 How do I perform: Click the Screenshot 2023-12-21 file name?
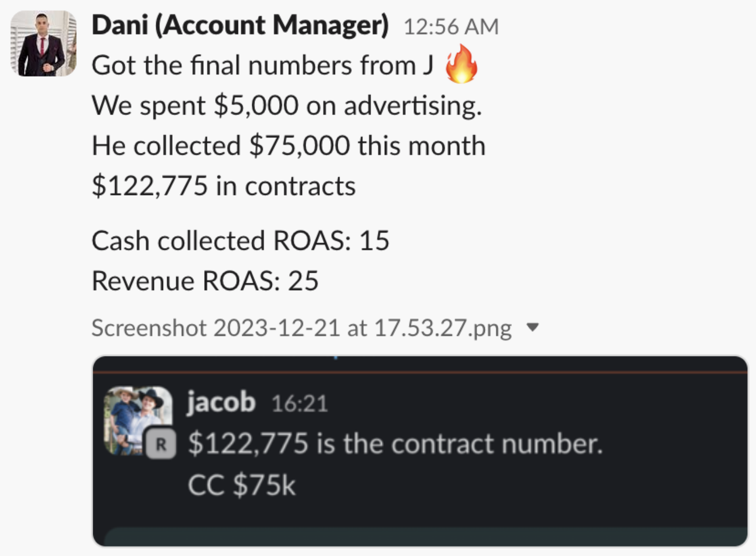(x=301, y=327)
